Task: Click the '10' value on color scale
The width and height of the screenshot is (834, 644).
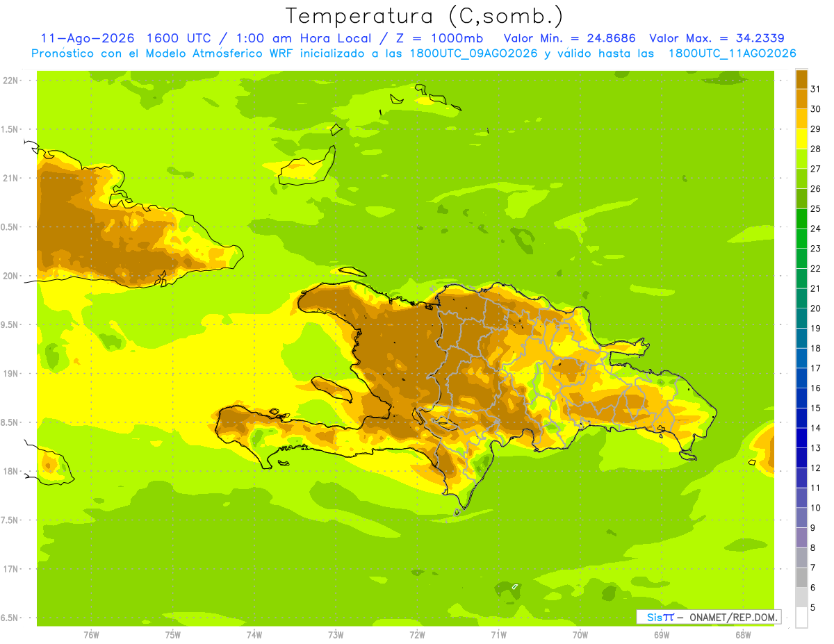Action: pyautogui.click(x=815, y=508)
